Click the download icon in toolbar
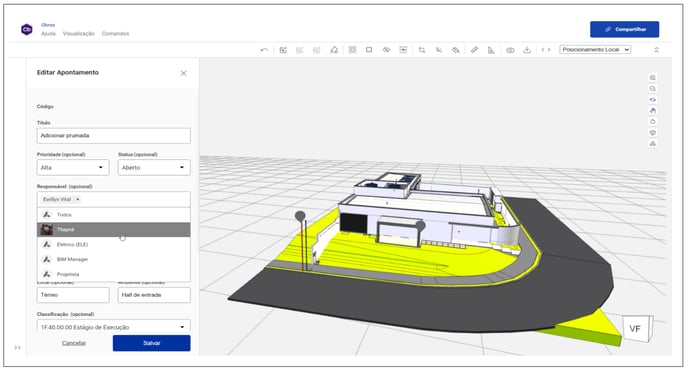 pyautogui.click(x=527, y=50)
